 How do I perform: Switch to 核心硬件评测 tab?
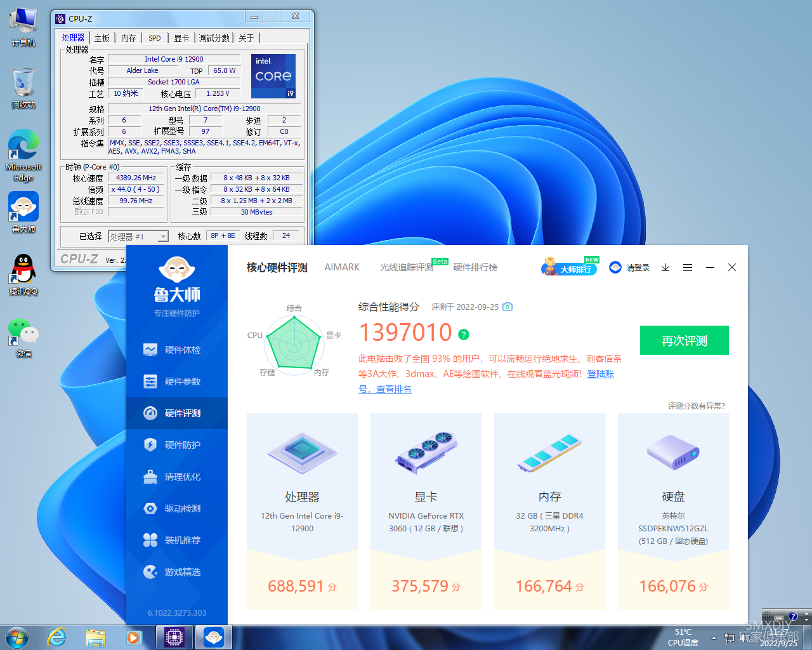277,267
